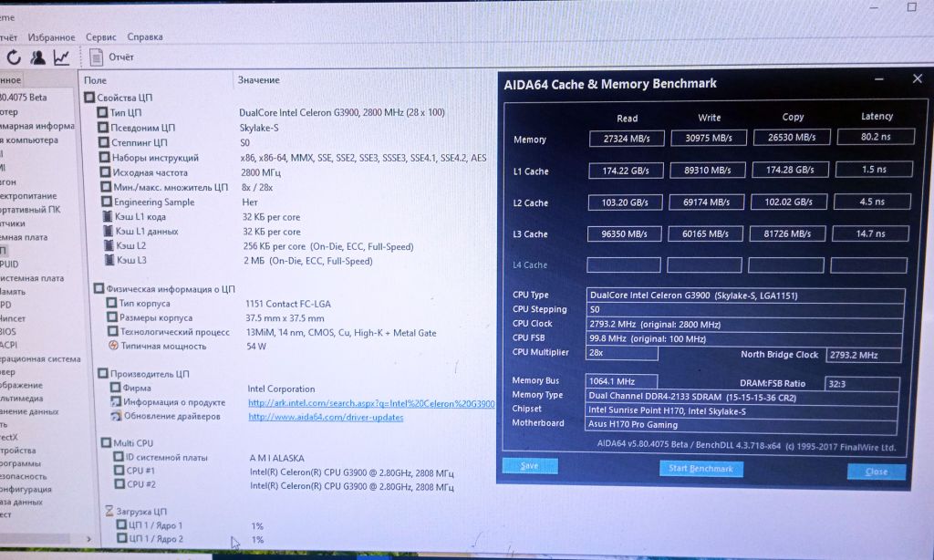934x560 pixels.
Task: Open the ark.intel.com product link
Action: point(371,403)
